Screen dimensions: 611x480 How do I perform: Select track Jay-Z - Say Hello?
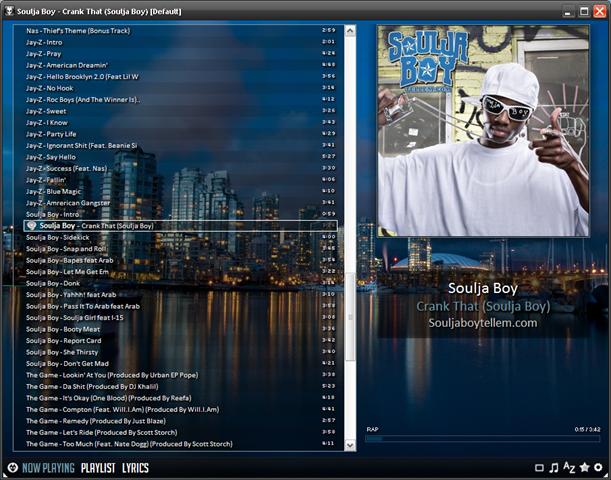coord(180,157)
